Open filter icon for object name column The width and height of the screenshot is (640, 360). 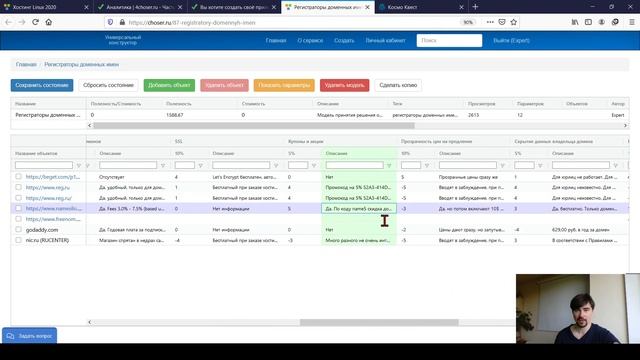[79, 165]
